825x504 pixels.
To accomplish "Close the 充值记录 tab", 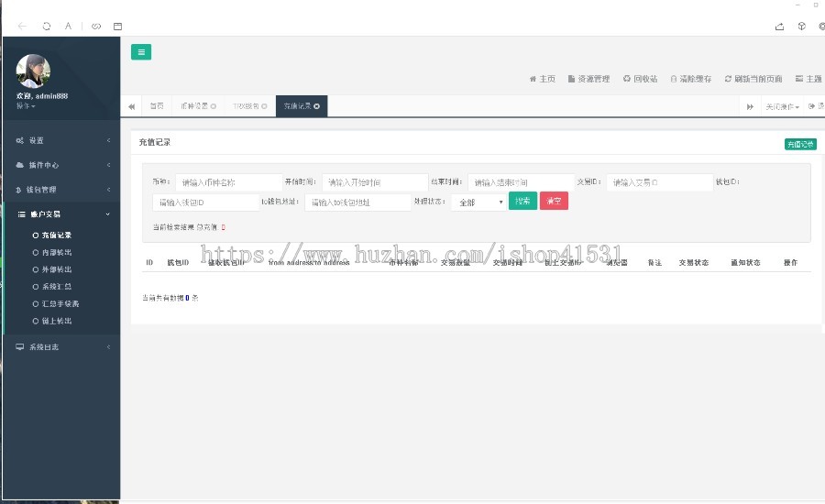I will tap(317, 106).
